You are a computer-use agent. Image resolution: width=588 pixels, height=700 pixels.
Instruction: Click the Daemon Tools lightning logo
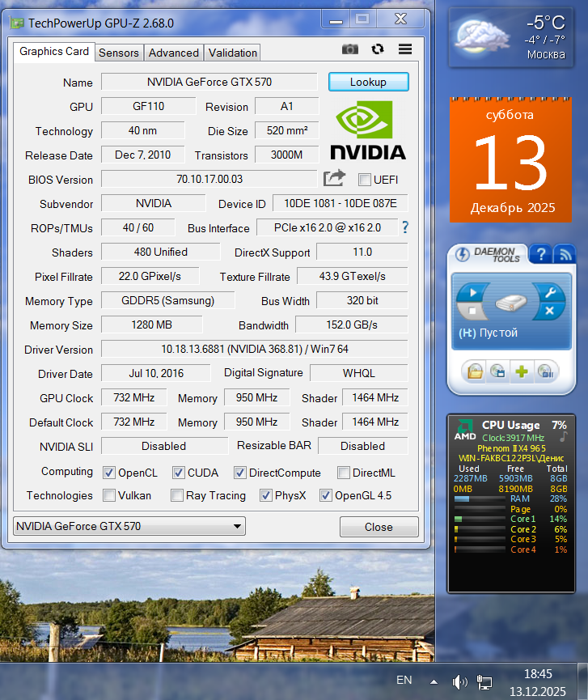point(462,254)
